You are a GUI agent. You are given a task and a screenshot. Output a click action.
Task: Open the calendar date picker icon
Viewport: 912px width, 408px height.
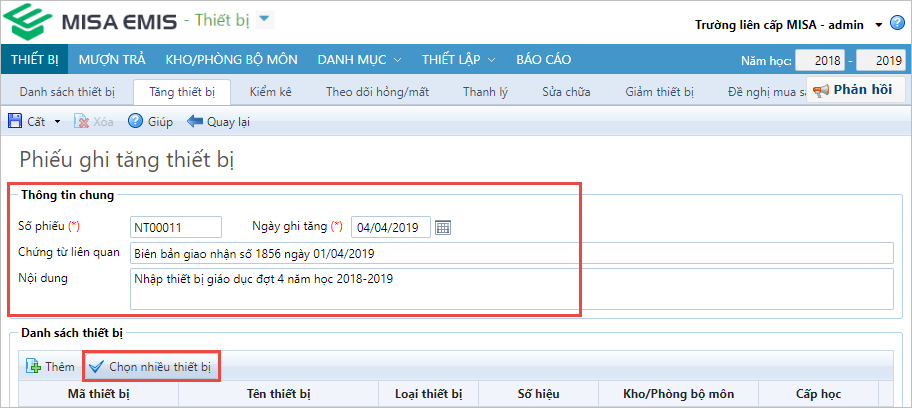click(x=443, y=228)
